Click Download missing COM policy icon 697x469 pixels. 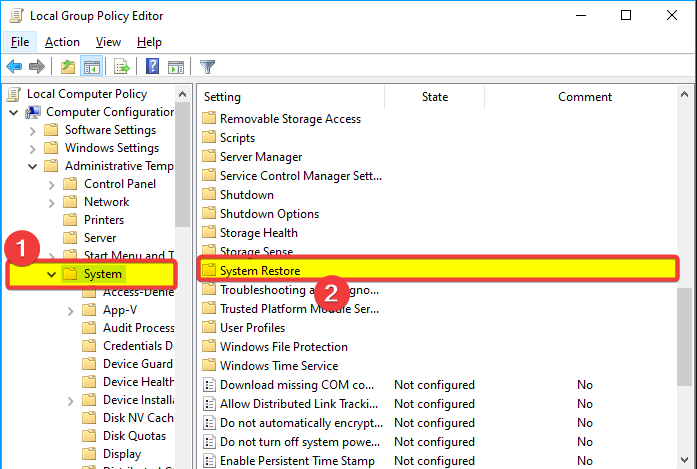pos(209,385)
